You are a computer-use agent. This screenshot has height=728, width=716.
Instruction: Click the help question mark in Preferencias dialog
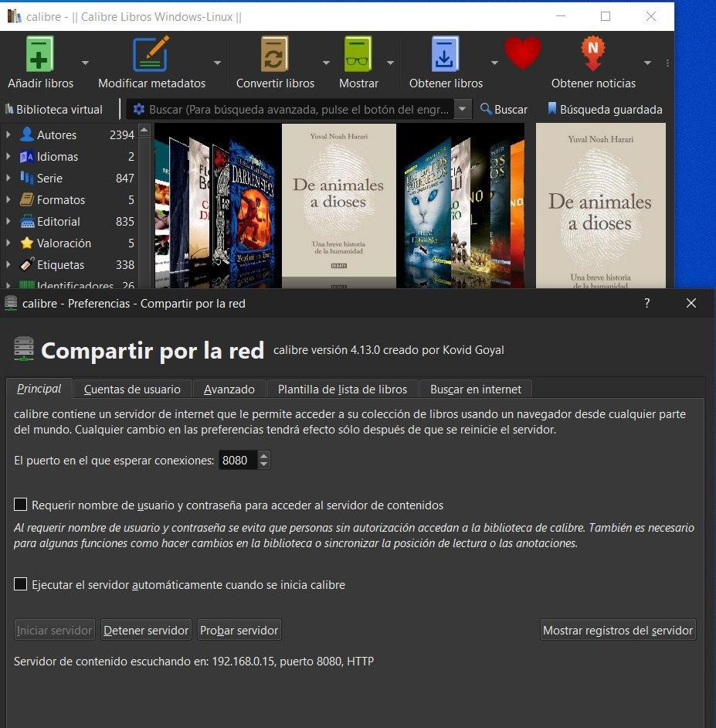point(646,303)
